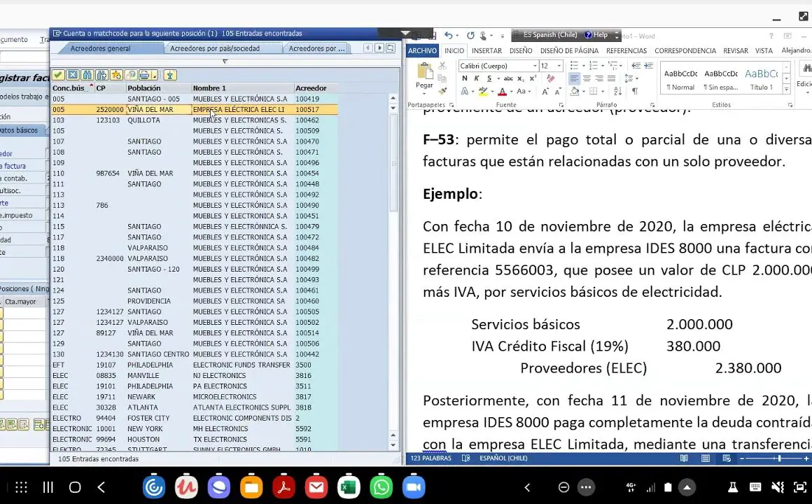
Task: Click the Help button on language bar
Action: [x=596, y=35]
